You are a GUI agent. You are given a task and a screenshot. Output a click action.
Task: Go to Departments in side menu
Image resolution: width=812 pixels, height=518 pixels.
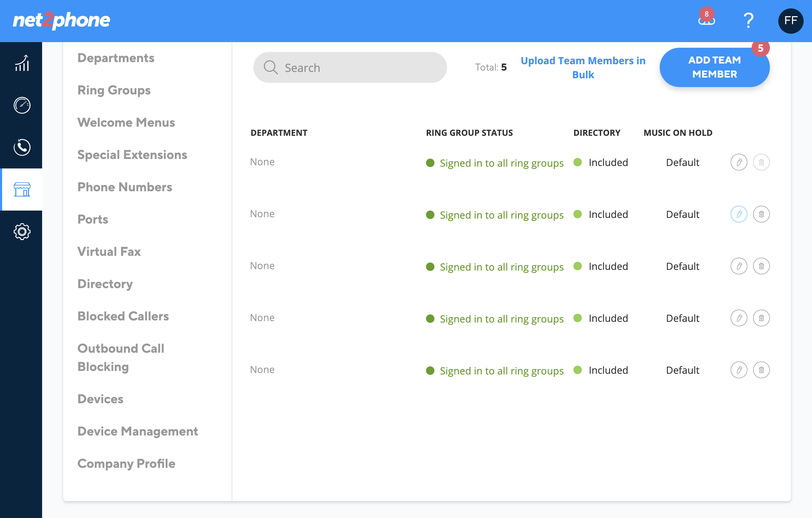click(116, 58)
